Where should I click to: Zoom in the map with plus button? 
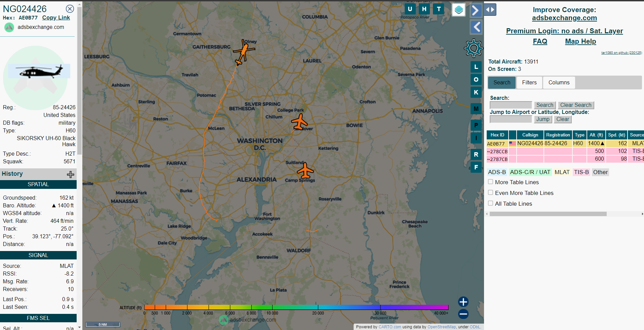[x=463, y=302]
